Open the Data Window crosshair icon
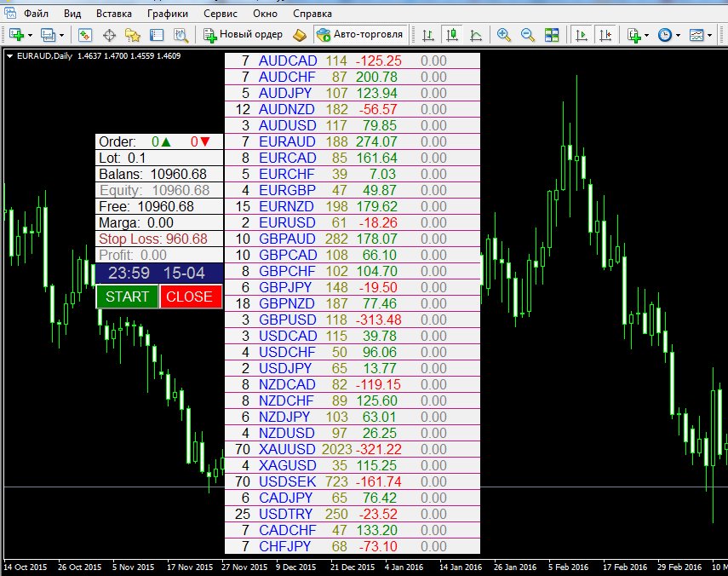Screen dimensions: 728x576 click(109, 35)
